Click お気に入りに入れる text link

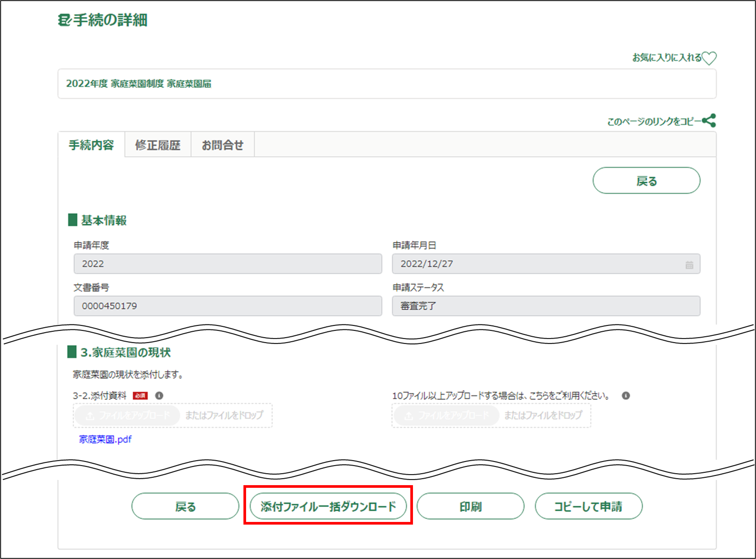[667, 58]
